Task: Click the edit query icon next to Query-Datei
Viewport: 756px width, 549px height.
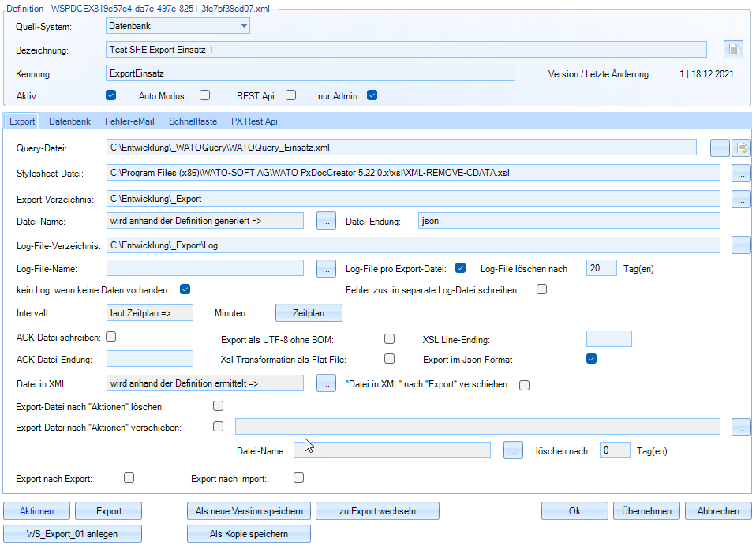Action: click(741, 148)
